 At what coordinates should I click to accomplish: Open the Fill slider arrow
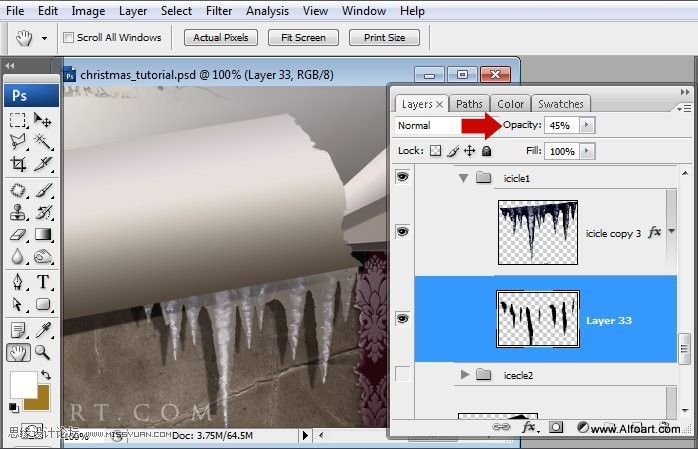pyautogui.click(x=587, y=151)
